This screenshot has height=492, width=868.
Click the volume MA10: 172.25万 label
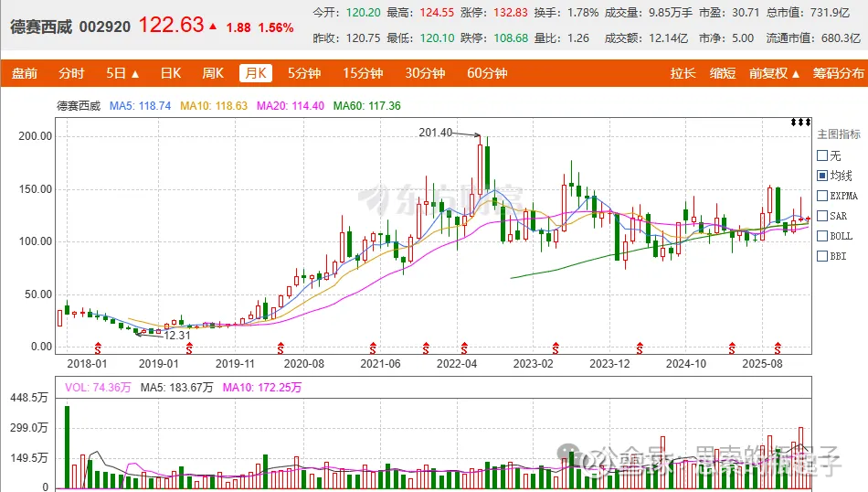pyautogui.click(x=262, y=387)
